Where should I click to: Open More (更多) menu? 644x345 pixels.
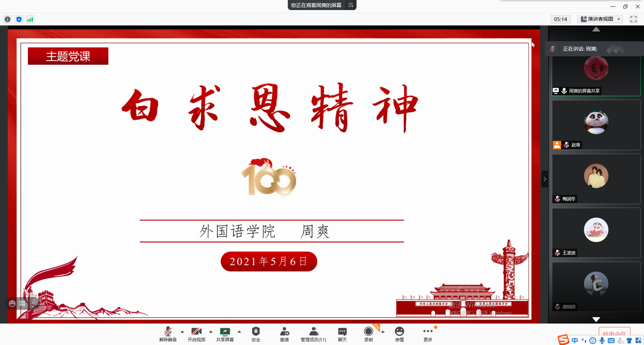(428, 334)
